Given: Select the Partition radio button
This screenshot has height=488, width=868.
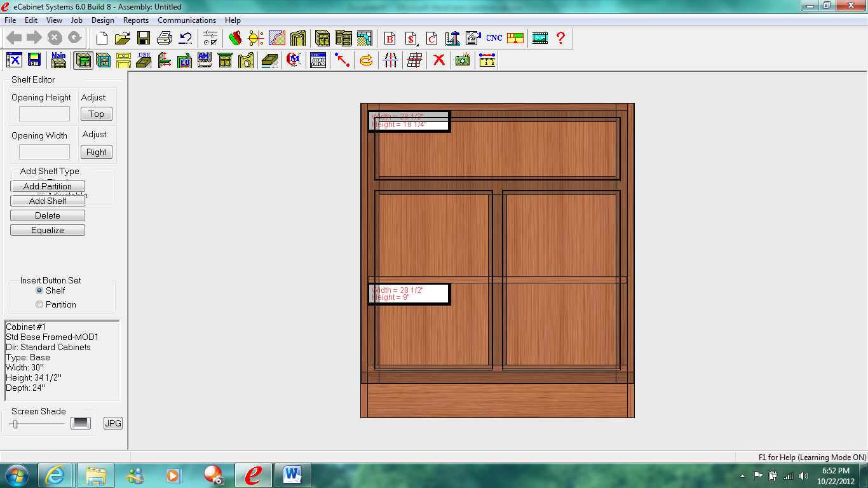Looking at the screenshot, I should tap(39, 304).
